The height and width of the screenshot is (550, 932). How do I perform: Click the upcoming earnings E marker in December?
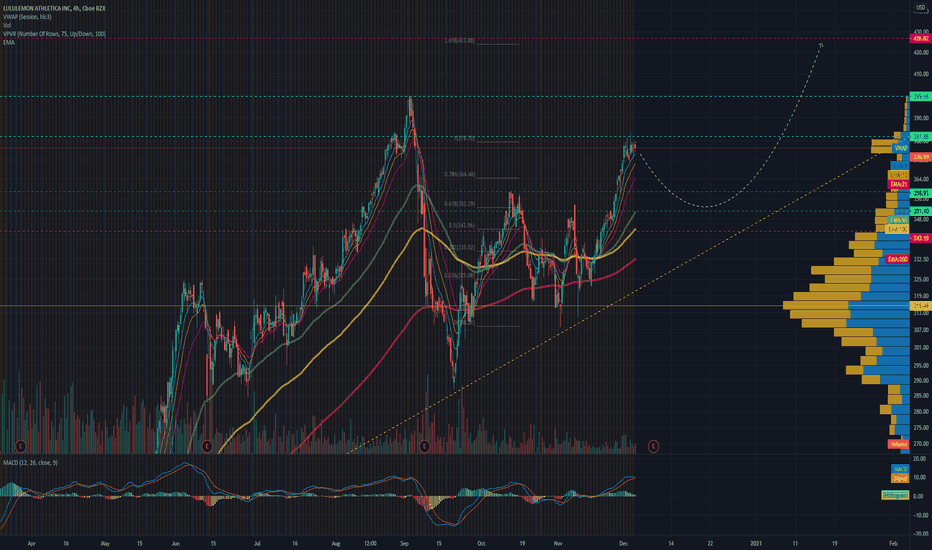(x=653, y=446)
